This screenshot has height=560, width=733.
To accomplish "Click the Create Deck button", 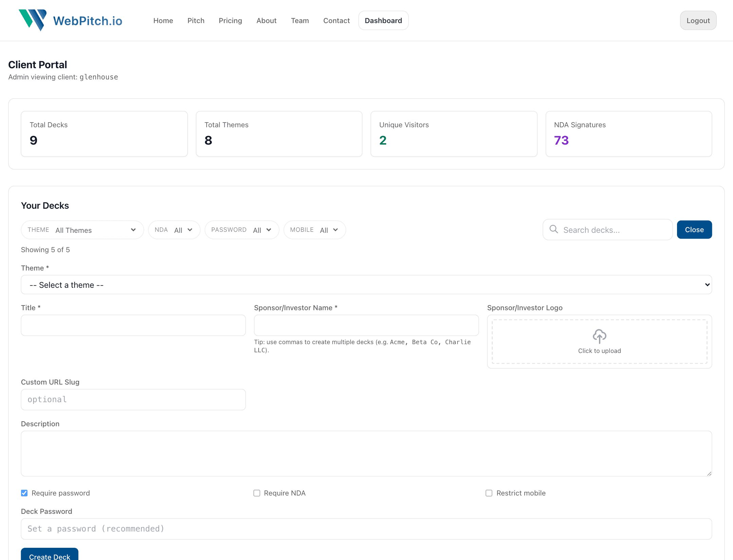I will click(49, 556).
